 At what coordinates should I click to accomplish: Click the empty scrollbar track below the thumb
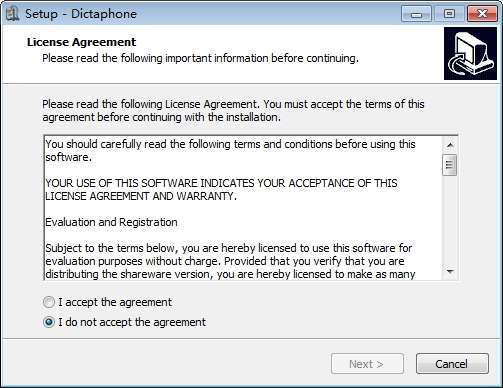coord(450,220)
